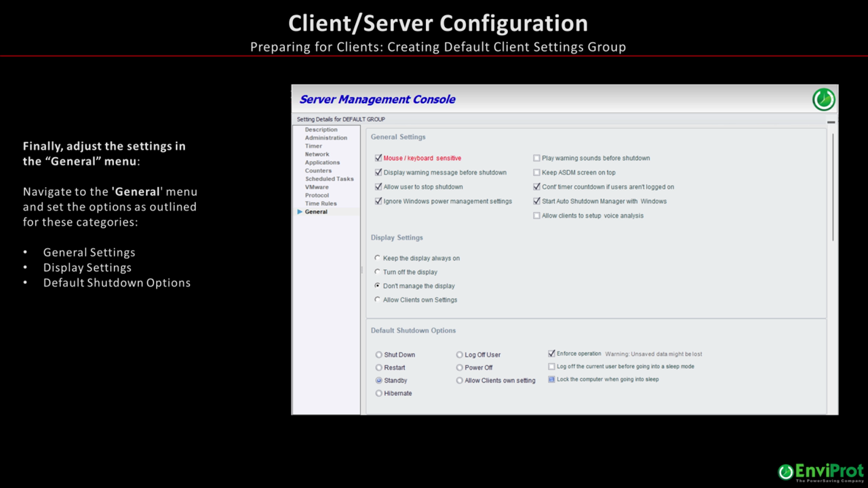The width and height of the screenshot is (868, 488).
Task: Open Applications settings page
Action: click(322, 162)
